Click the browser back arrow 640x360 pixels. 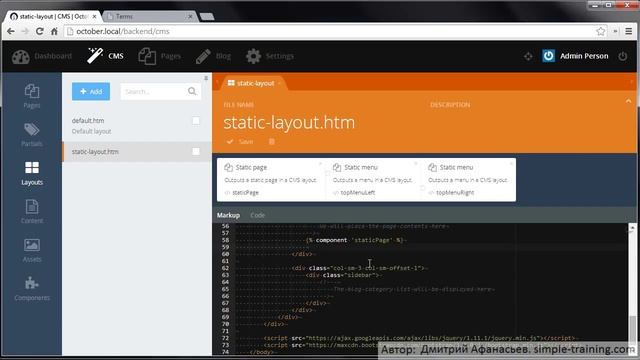[x=11, y=31]
